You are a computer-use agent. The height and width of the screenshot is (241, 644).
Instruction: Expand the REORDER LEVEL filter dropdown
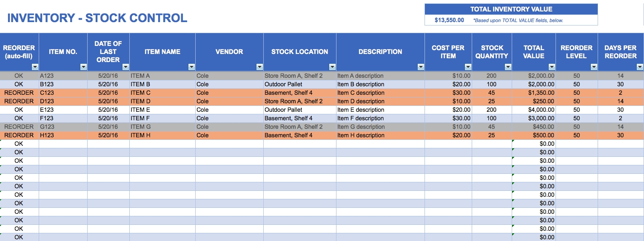click(x=594, y=67)
